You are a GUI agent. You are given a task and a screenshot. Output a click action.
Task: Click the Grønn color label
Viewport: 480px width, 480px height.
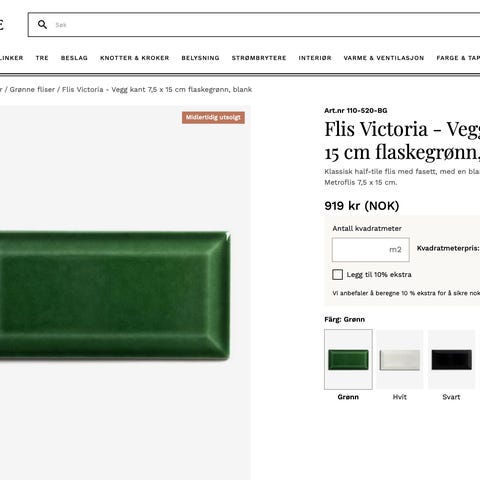point(348,397)
